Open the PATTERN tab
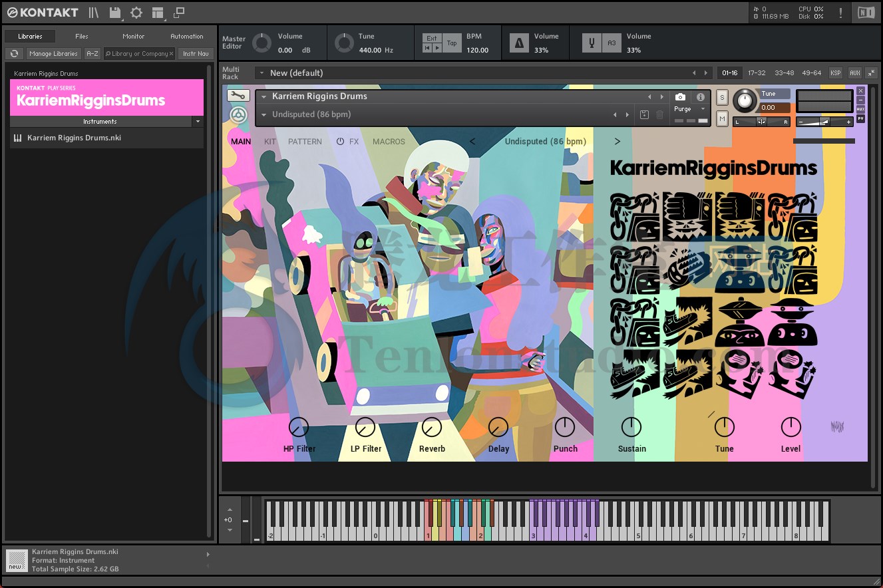The image size is (883, 588). click(x=305, y=142)
